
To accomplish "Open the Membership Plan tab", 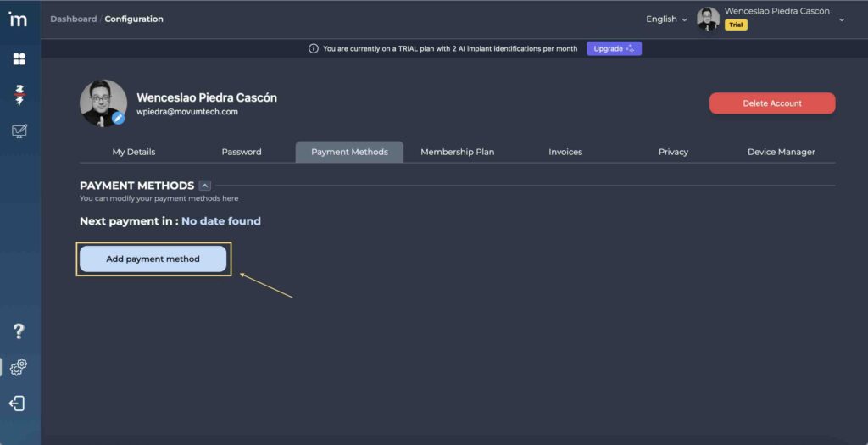I will click(x=457, y=152).
